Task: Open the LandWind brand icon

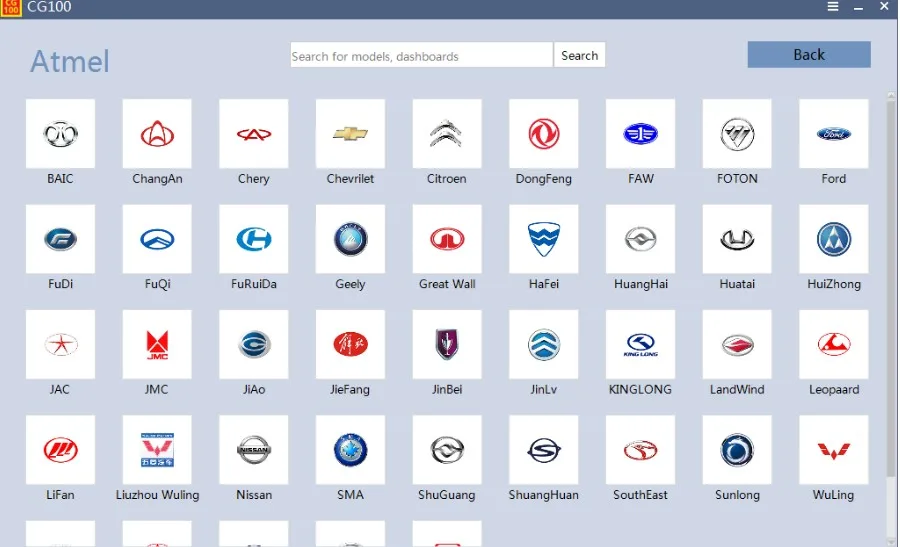Action: (737, 344)
